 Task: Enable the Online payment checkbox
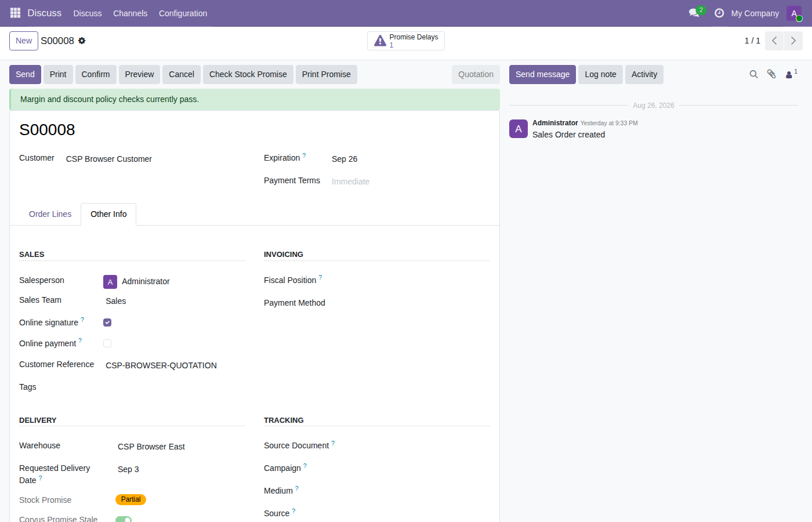coord(107,343)
